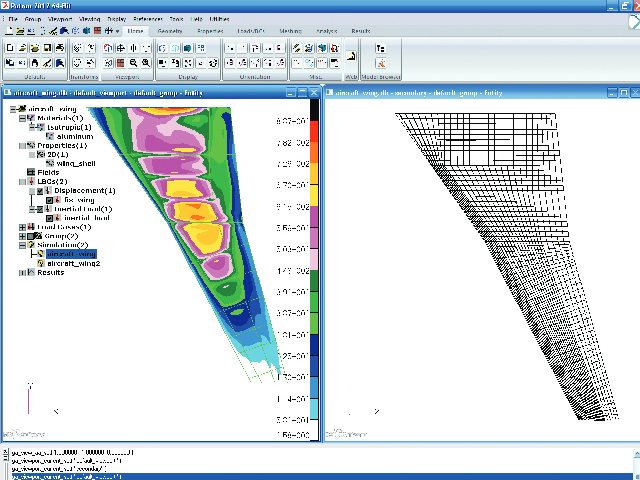Click the lower Model Browser icon

coord(380,63)
